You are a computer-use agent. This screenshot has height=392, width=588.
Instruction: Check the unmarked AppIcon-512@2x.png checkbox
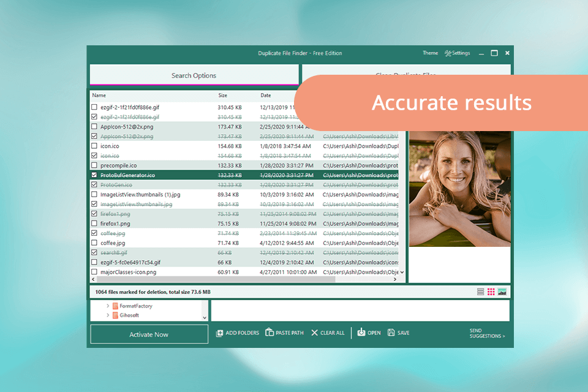pyautogui.click(x=94, y=127)
